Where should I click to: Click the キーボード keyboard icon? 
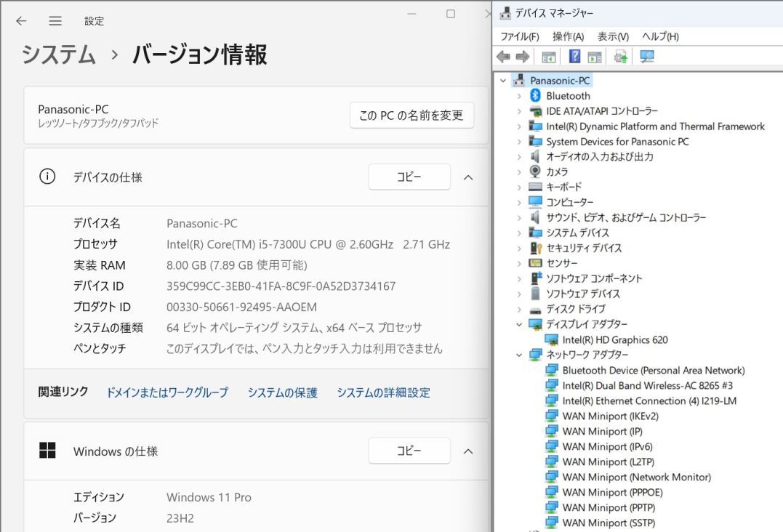point(535,188)
